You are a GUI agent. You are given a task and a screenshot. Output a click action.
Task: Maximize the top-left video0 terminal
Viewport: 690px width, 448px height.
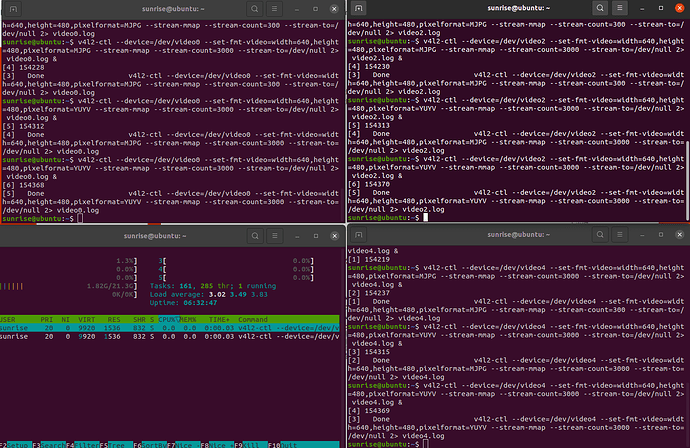[x=316, y=9]
